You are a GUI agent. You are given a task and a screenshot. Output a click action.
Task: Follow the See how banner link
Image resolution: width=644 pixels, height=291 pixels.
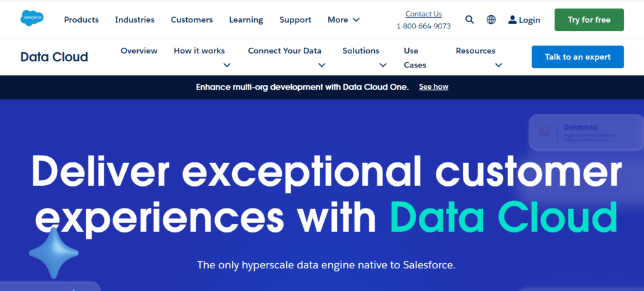433,87
